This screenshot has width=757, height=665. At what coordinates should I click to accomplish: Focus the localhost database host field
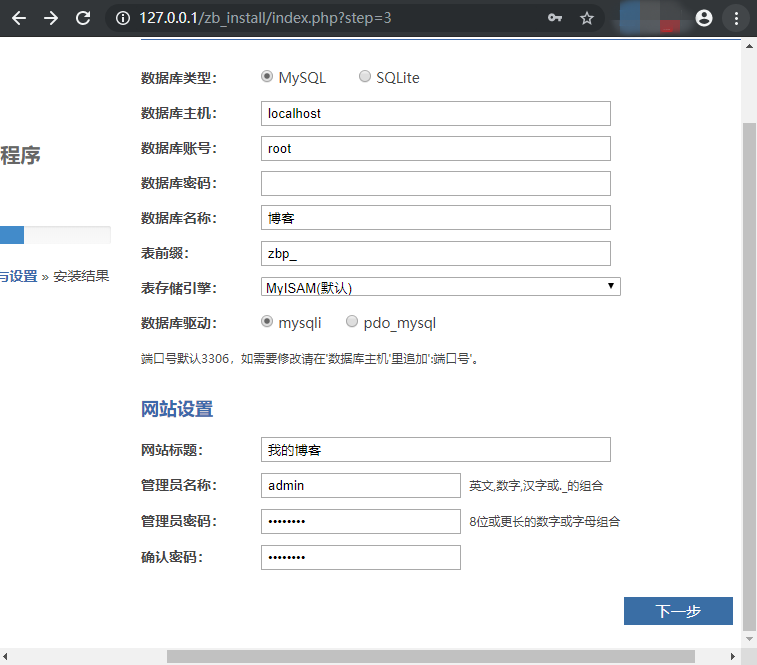435,113
